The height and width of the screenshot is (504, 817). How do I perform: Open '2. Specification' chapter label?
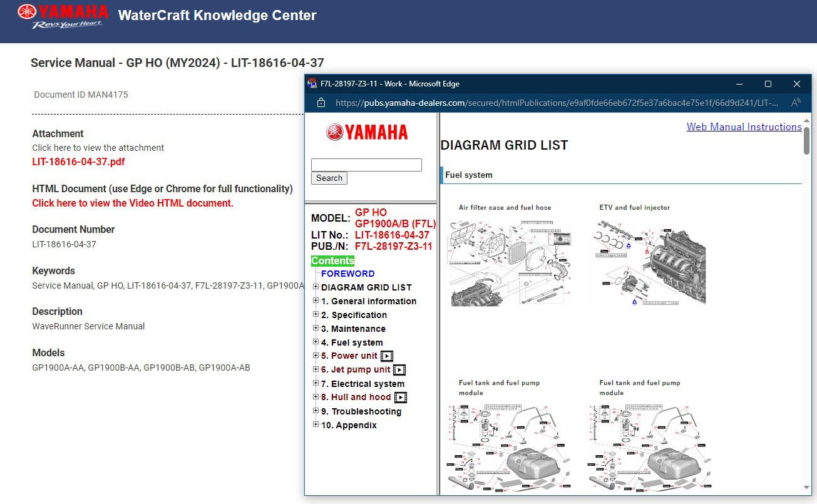tap(354, 315)
